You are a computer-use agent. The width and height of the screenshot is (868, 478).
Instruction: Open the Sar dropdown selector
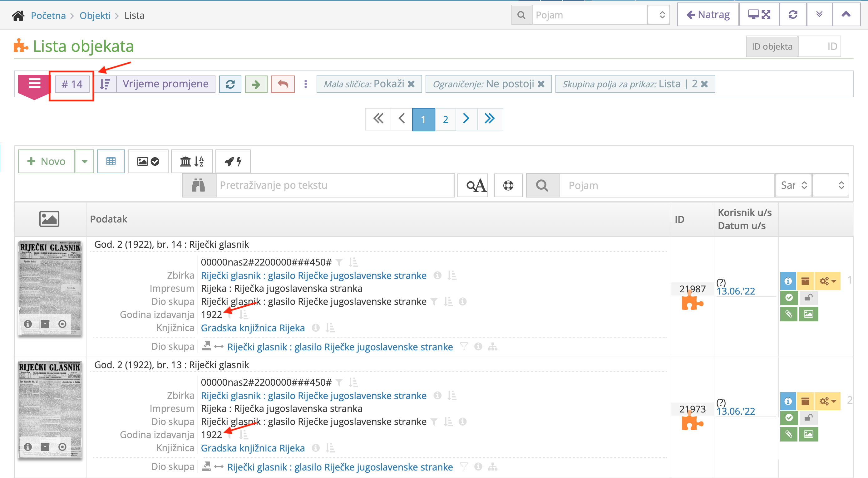(x=793, y=185)
